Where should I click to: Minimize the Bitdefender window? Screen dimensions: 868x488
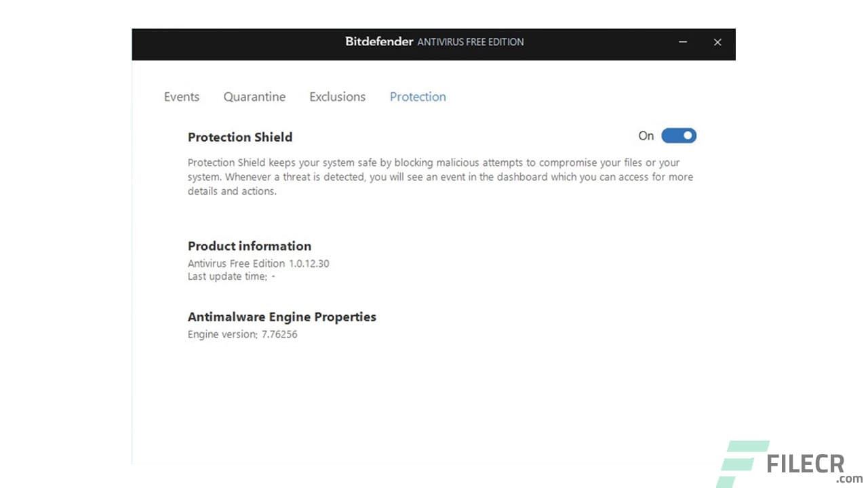pyautogui.click(x=683, y=42)
